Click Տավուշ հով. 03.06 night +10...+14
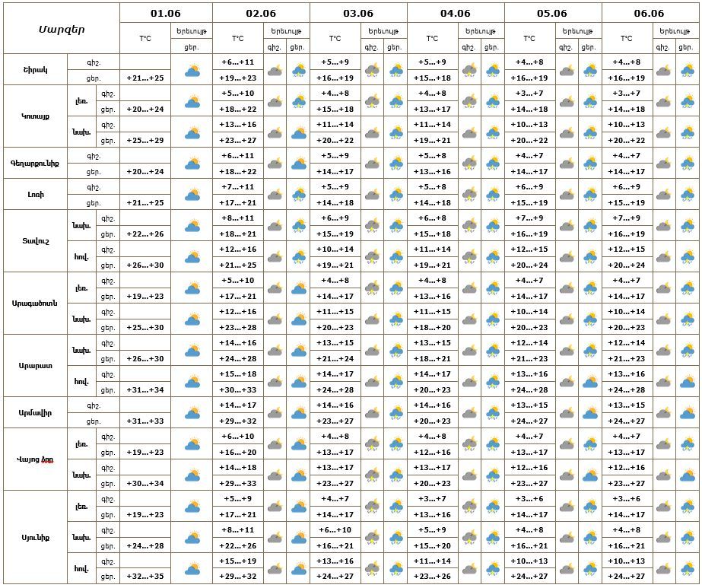 click(335, 249)
